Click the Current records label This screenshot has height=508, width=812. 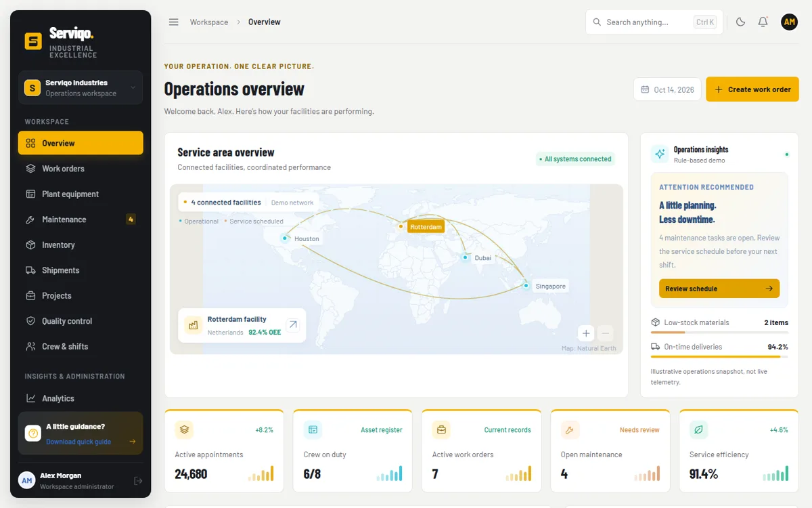507,430
